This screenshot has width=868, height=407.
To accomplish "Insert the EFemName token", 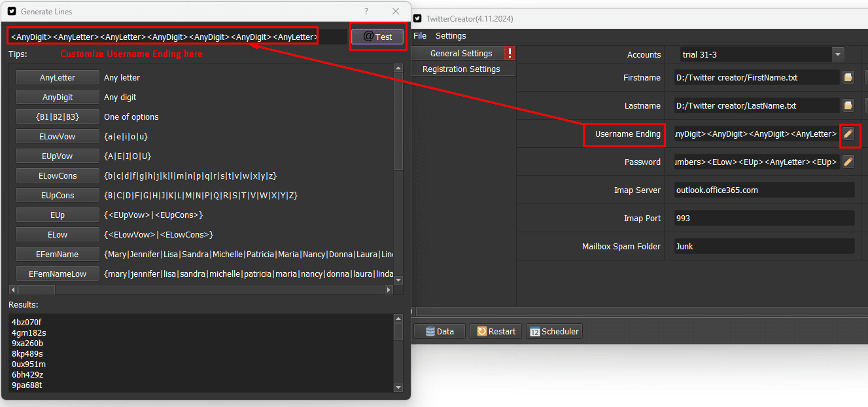I will point(58,254).
